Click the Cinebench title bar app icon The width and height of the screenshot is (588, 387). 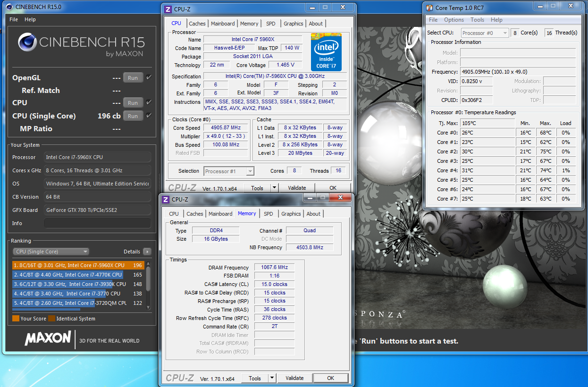tap(10, 7)
